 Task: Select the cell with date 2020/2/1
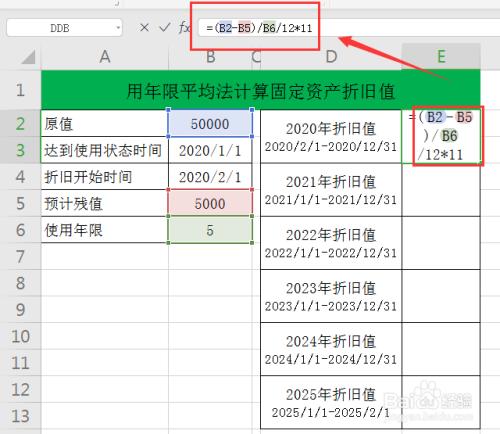point(210,177)
